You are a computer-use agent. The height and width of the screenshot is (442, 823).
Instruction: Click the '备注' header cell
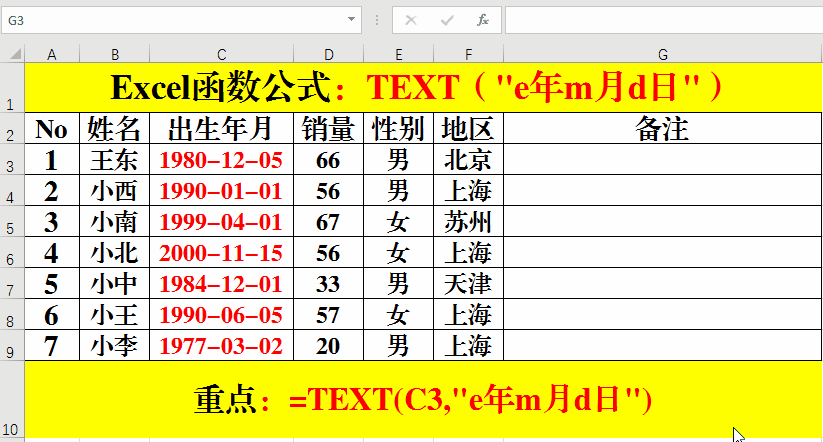pos(662,128)
